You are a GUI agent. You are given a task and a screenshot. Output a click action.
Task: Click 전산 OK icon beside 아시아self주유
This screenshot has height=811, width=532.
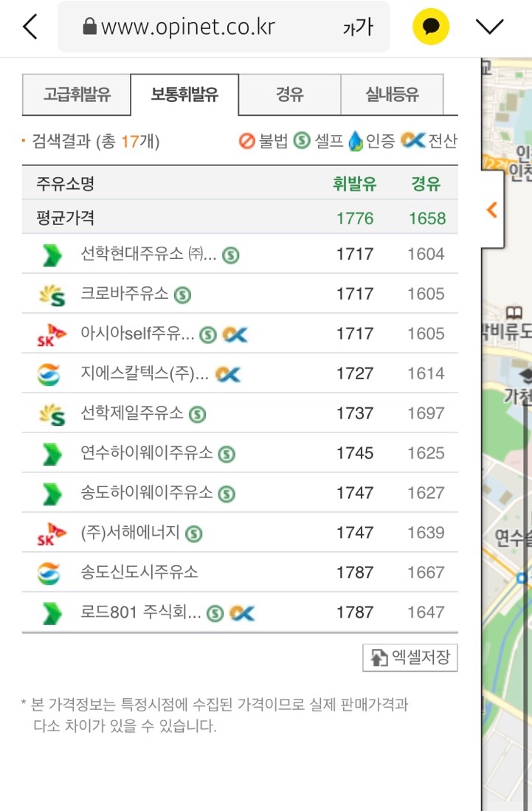click(235, 334)
